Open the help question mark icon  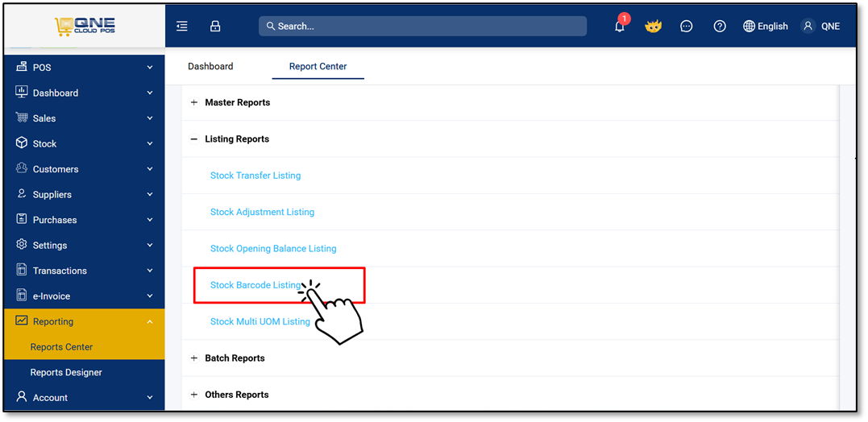tap(720, 26)
